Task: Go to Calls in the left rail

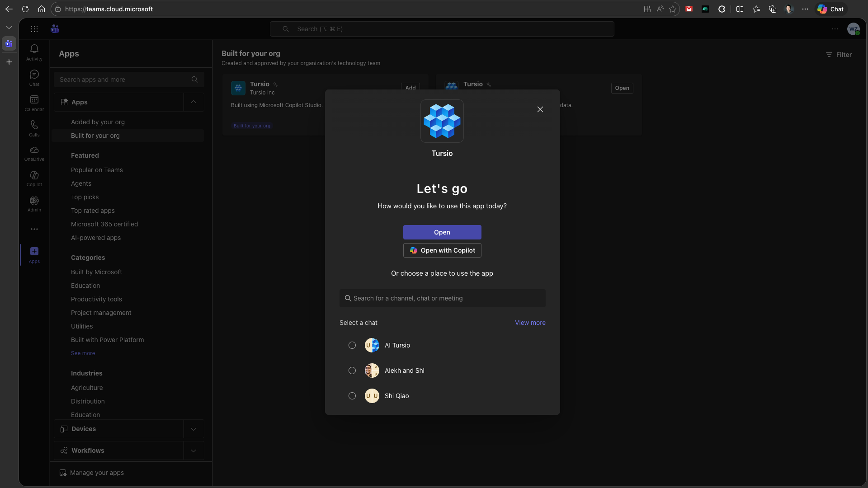Action: click(34, 128)
